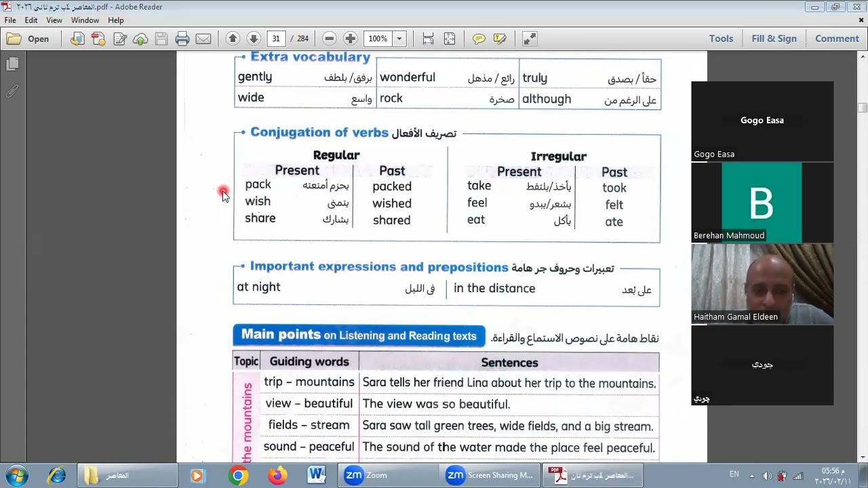The width and height of the screenshot is (868, 488).
Task: Open Google Chrome from taskbar
Action: tap(238, 476)
